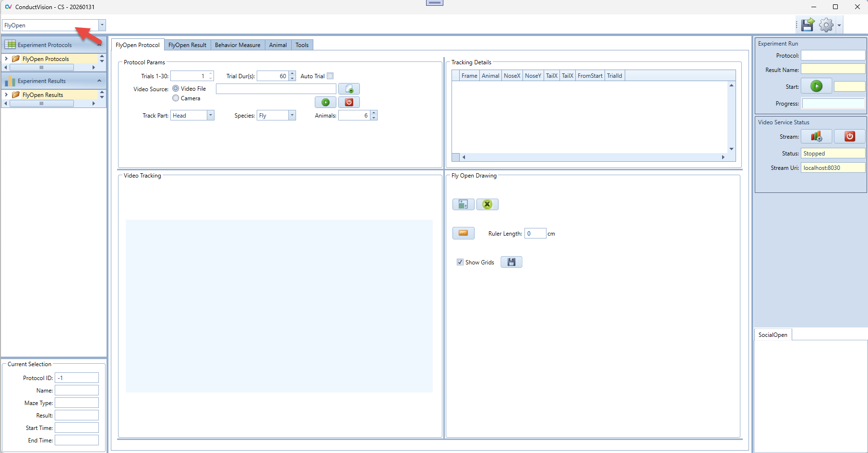Click the Ruler Length input field
This screenshot has width=868, height=453.
(x=535, y=234)
